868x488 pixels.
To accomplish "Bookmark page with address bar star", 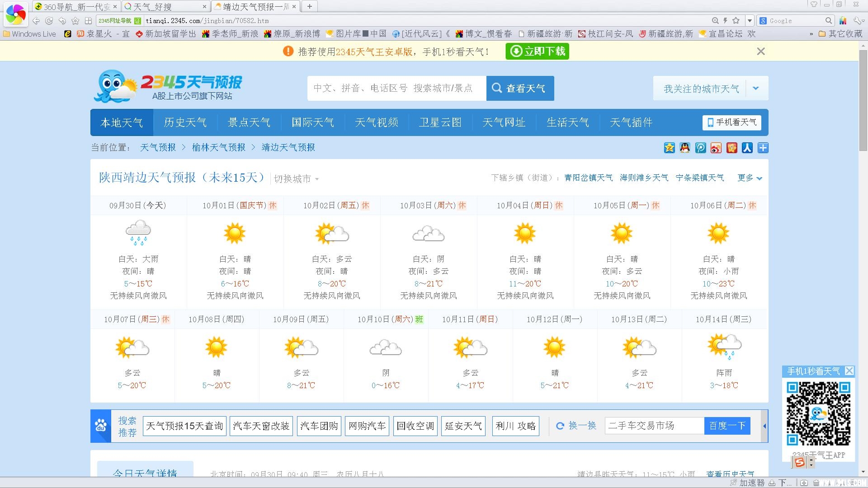I will coord(736,21).
